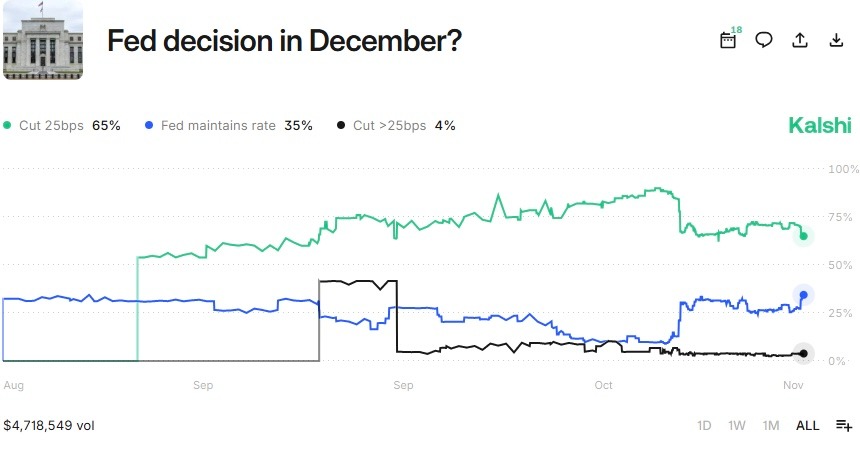Click the green legend color dot
Image resolution: width=860 pixels, height=451 pixels.
click(8, 126)
